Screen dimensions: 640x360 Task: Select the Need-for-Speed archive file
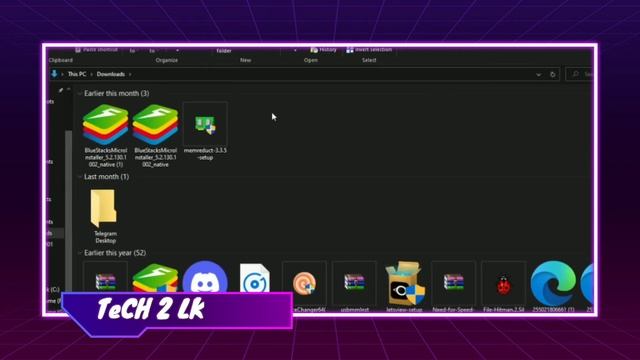453,286
